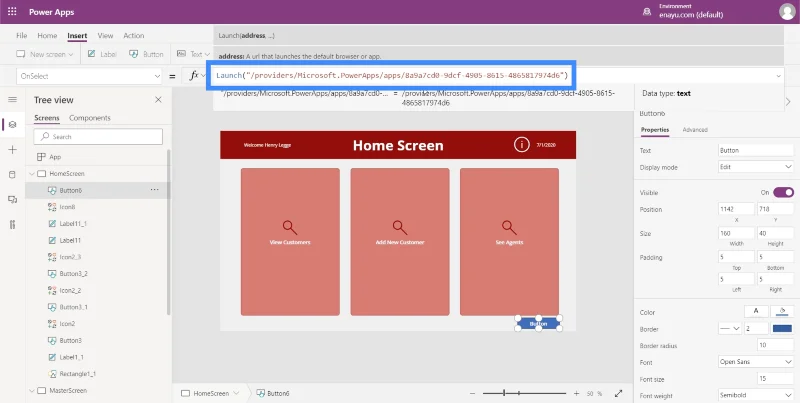Open the Advanced tools icon in sidebar
The width and height of the screenshot is (800, 403).
coord(12,224)
